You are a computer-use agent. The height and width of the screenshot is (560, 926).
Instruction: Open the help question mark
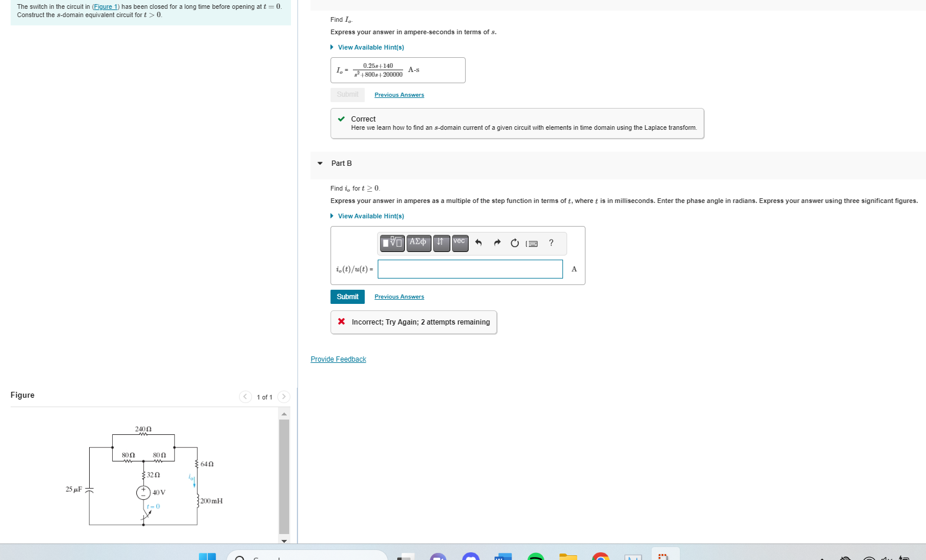coord(551,243)
